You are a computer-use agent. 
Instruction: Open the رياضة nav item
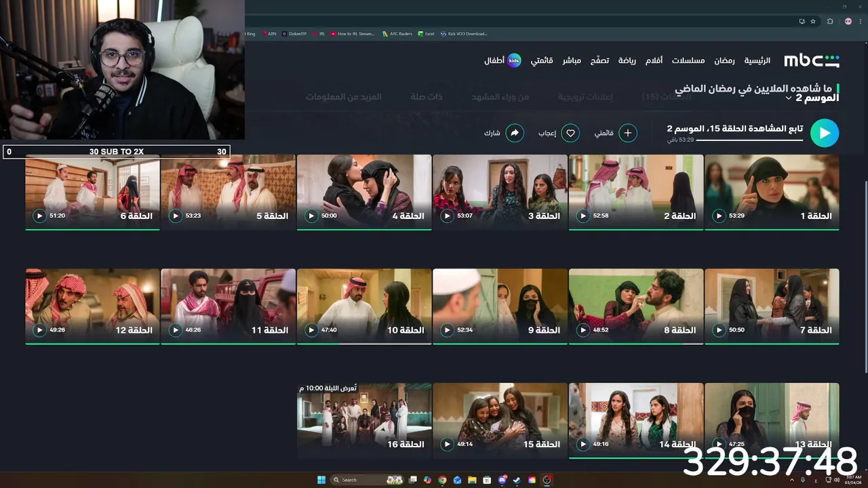point(627,60)
